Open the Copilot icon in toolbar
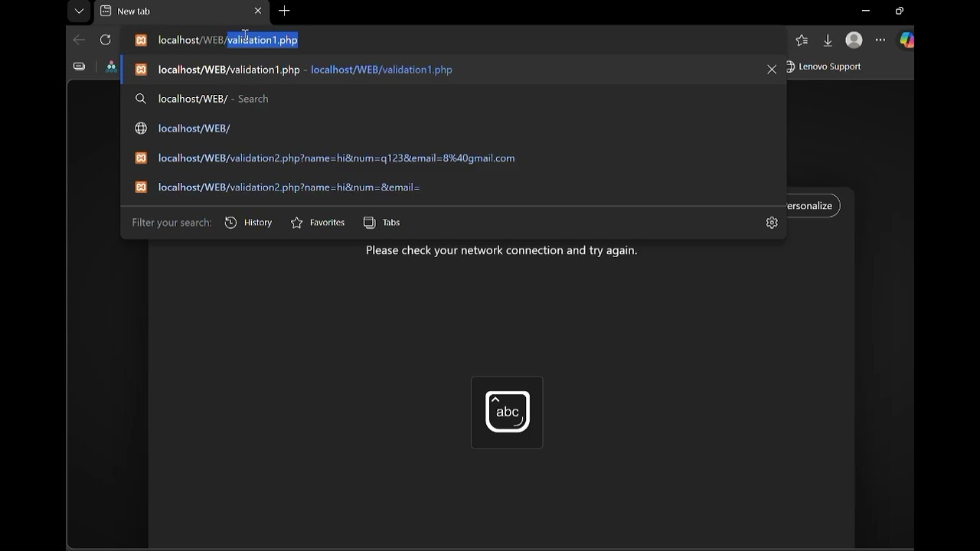The image size is (980, 551). 906,41
